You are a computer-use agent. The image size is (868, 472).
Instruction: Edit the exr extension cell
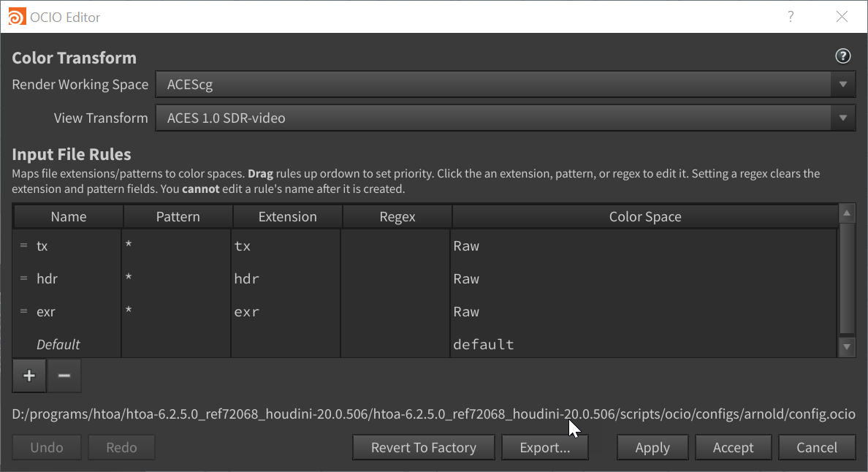(286, 311)
